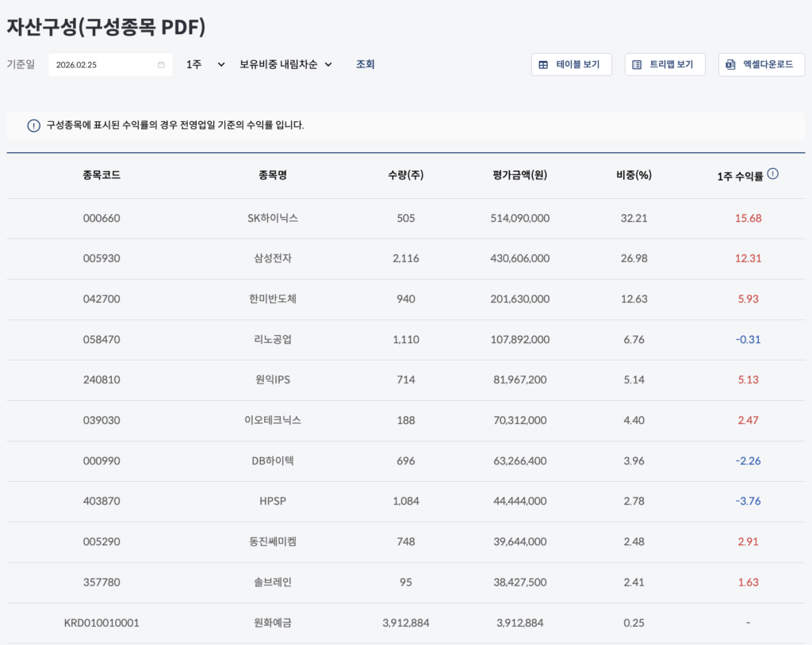812x645 pixels.
Task: Click the table icon in 테이블 보기
Action: click(x=544, y=65)
